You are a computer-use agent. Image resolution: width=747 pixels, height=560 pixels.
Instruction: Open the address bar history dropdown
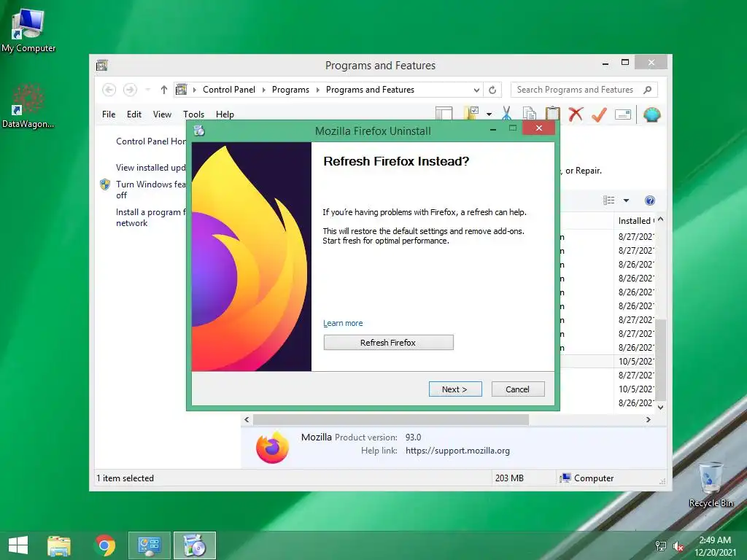(476, 90)
